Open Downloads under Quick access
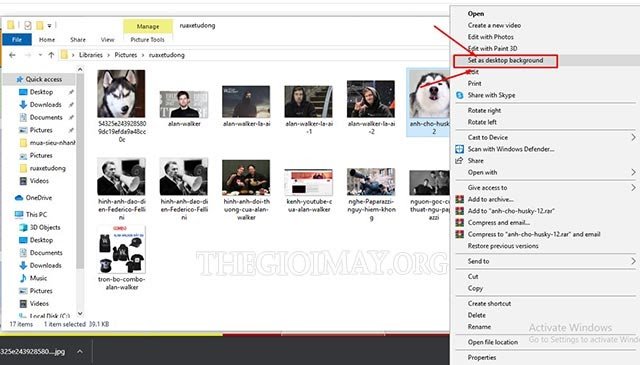Viewport: 640px width, 365px height. (x=45, y=105)
